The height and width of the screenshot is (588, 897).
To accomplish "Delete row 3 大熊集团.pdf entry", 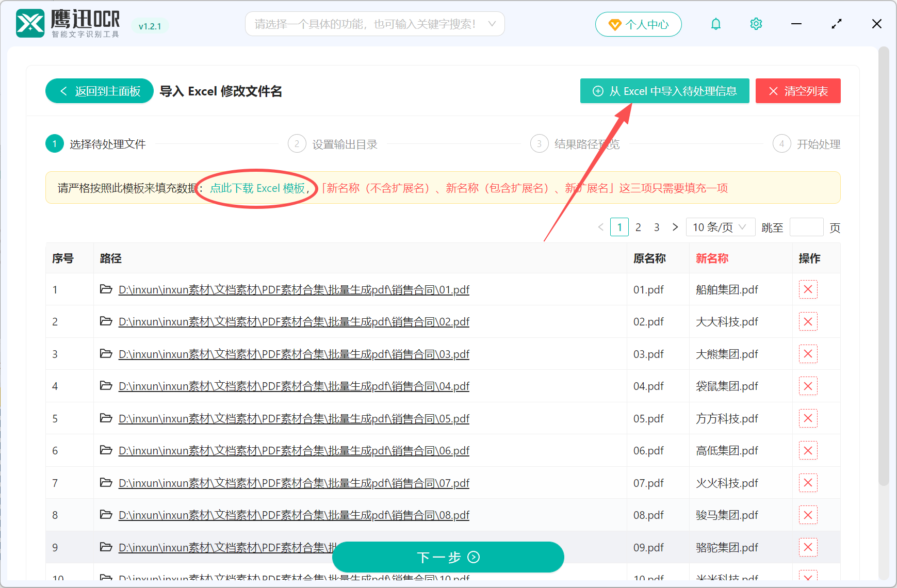I will [x=808, y=354].
